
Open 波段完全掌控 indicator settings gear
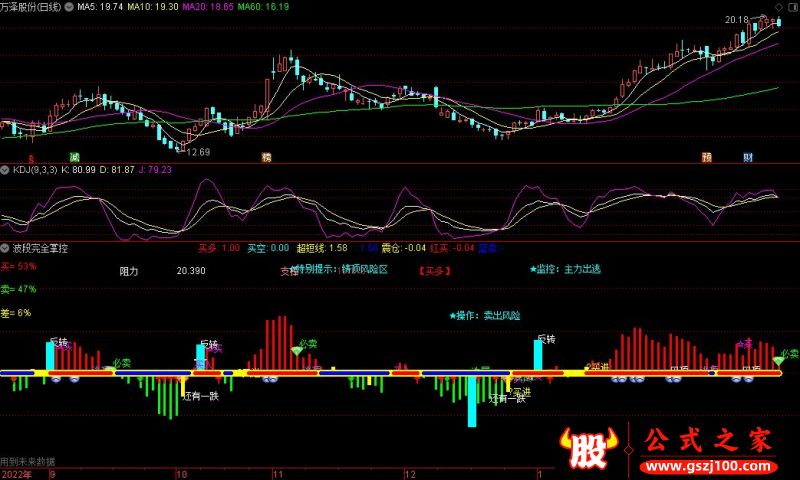(6, 247)
